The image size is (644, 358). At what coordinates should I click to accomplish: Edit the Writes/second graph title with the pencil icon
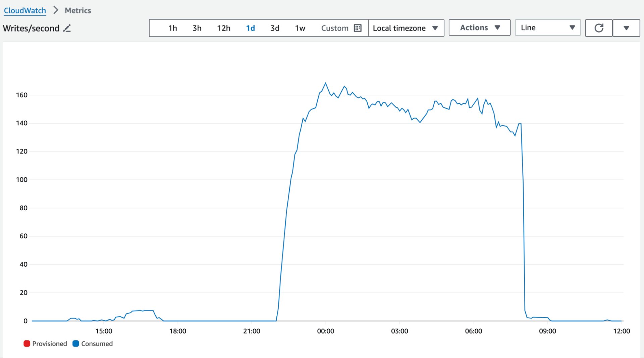[67, 28]
